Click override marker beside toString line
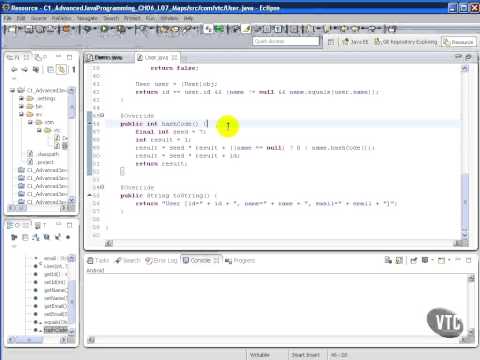This screenshot has height=360, width=480. click(x=90, y=195)
